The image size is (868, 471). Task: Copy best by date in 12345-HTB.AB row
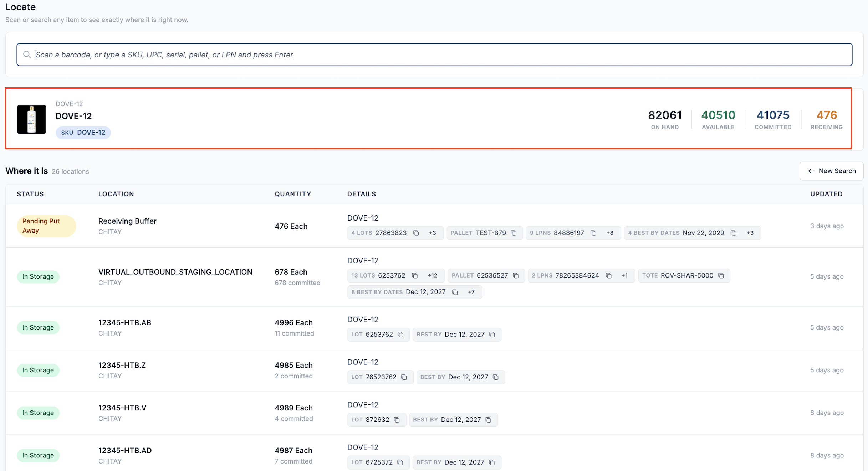coord(492,335)
